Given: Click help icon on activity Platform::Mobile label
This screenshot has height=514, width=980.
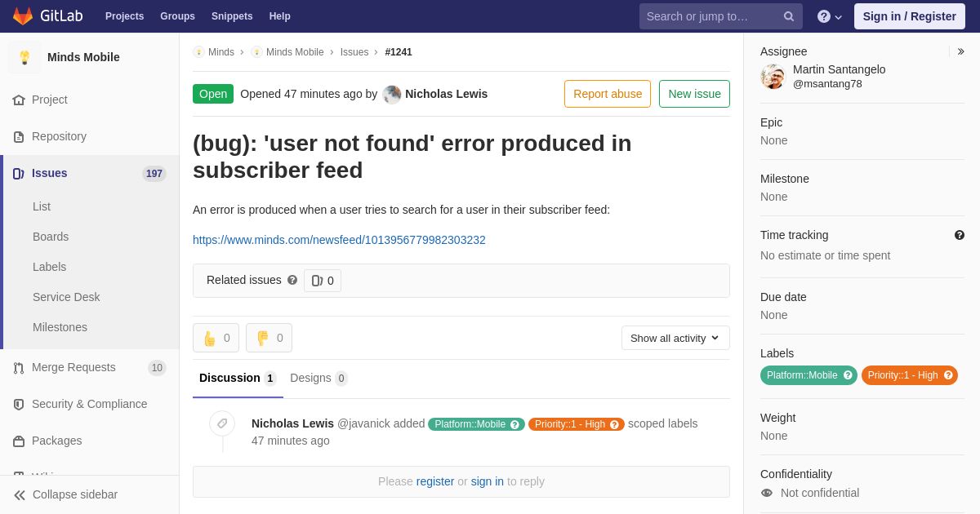Looking at the screenshot, I should (514, 424).
